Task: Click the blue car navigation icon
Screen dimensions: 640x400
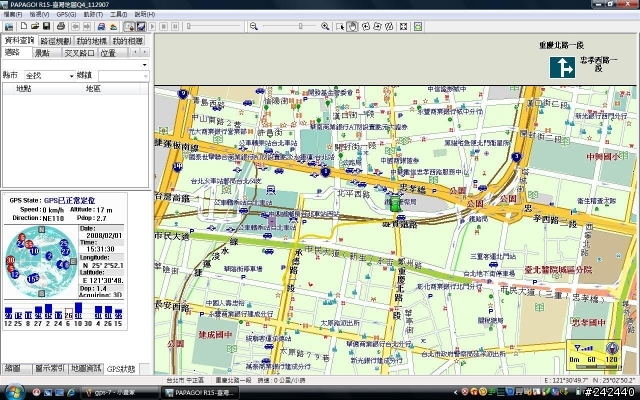Action: [x=101, y=27]
